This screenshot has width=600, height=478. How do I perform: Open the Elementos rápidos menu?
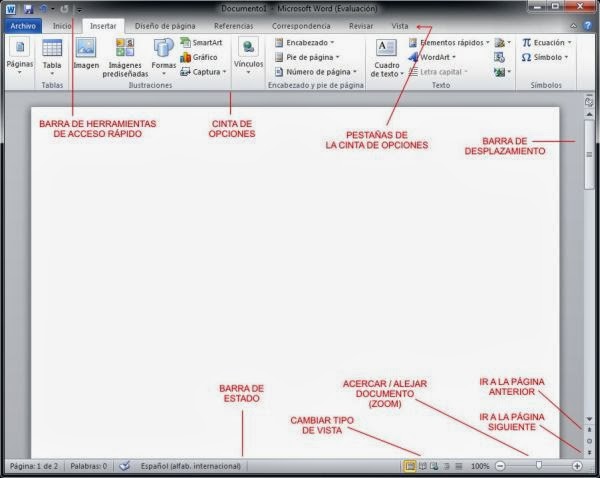coord(449,42)
